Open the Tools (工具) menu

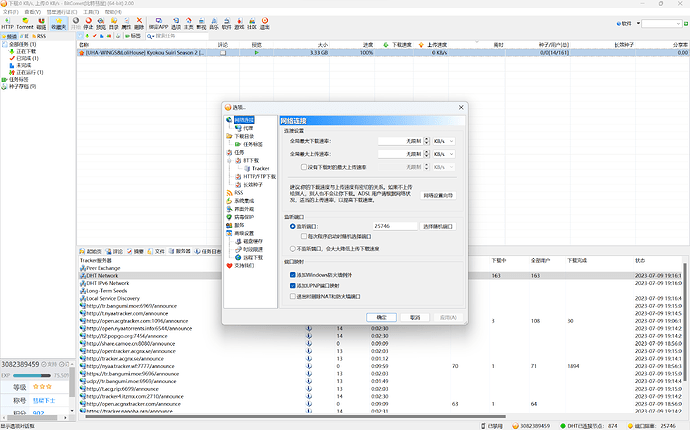91,12
